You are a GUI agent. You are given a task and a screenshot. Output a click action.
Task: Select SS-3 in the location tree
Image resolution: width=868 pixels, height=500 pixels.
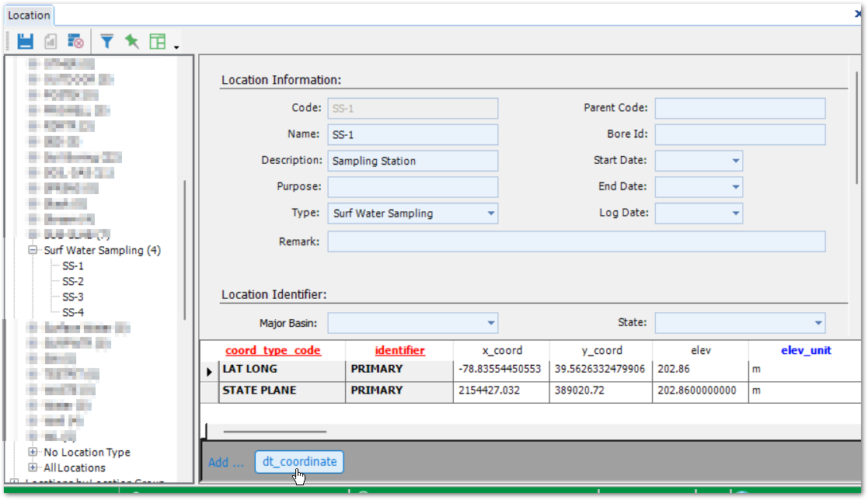(x=73, y=297)
